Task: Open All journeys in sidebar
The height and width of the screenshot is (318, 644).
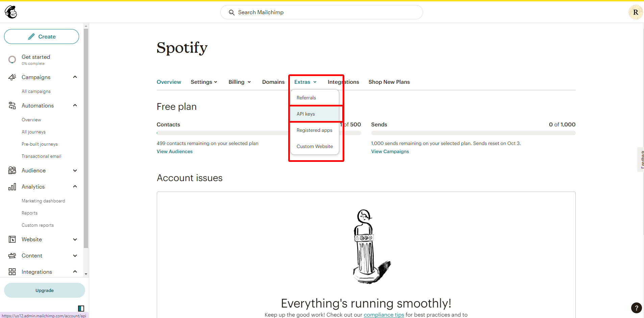Action: (33, 132)
